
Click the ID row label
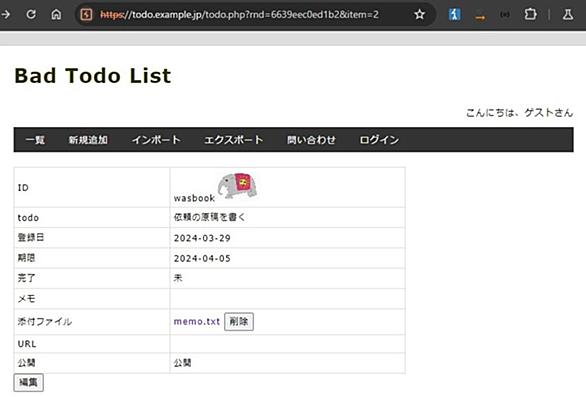23,188
